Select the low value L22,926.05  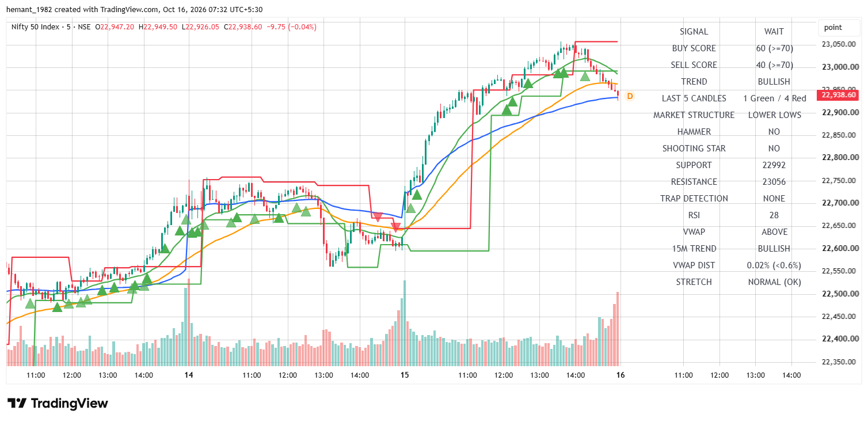coord(200,27)
